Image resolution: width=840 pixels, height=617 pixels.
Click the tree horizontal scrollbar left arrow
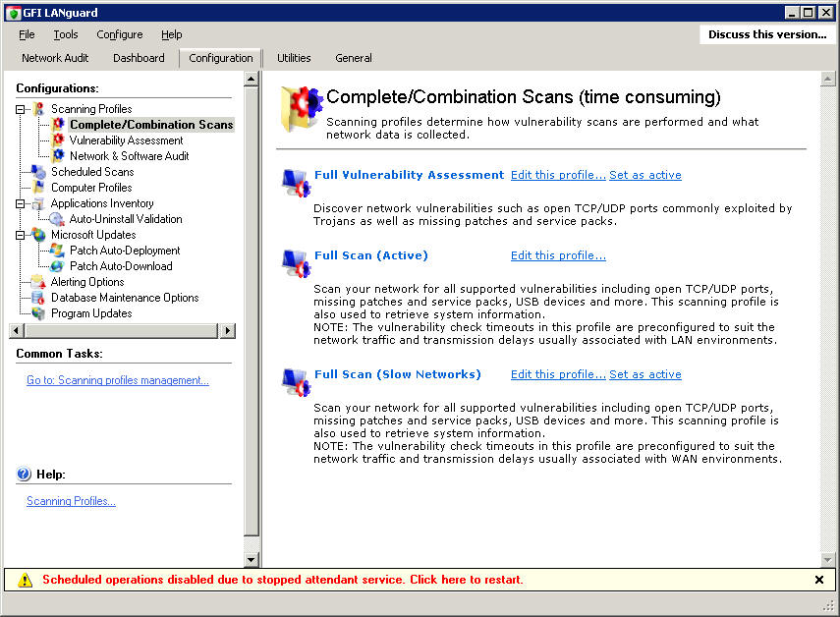click(16, 330)
